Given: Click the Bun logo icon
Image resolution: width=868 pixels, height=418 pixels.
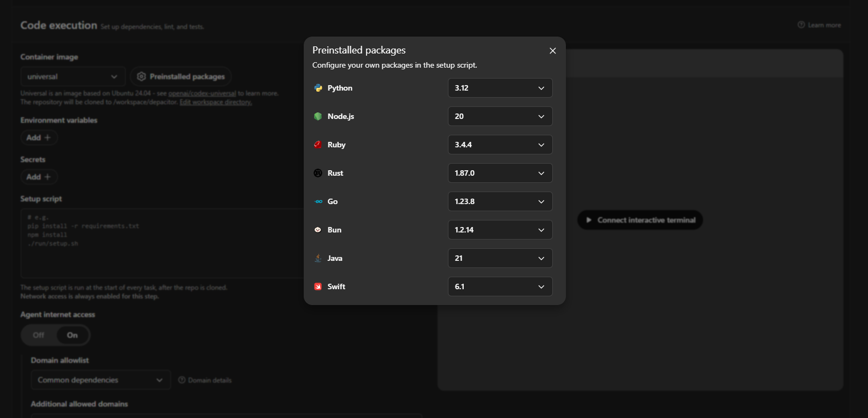Looking at the screenshot, I should pyautogui.click(x=318, y=230).
